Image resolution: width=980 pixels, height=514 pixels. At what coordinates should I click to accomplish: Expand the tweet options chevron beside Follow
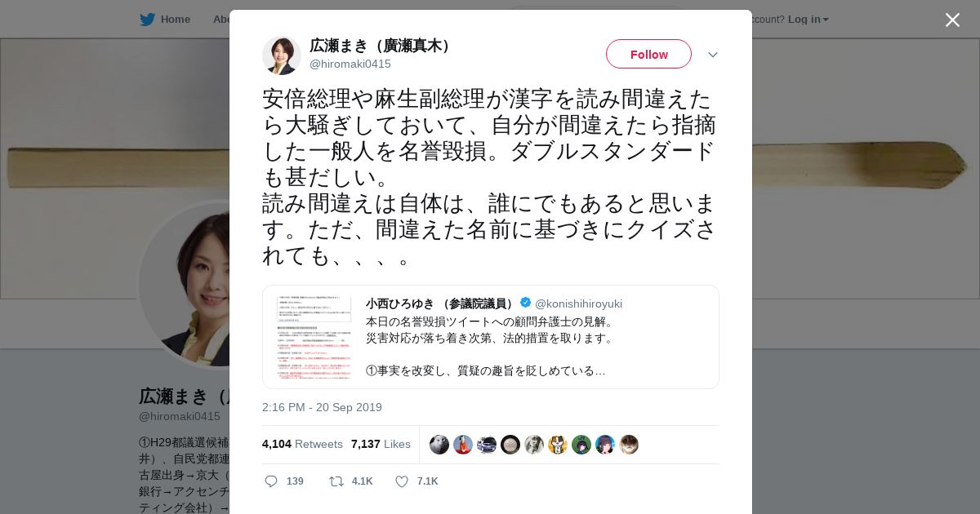(x=713, y=55)
